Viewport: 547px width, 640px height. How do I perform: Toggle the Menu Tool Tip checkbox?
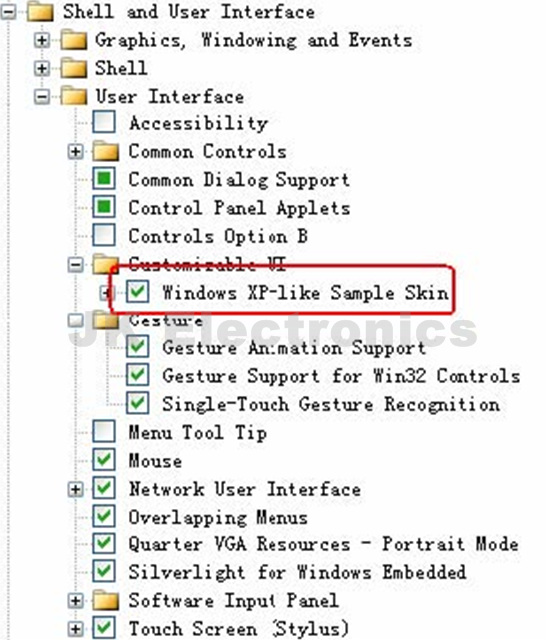tap(104, 431)
